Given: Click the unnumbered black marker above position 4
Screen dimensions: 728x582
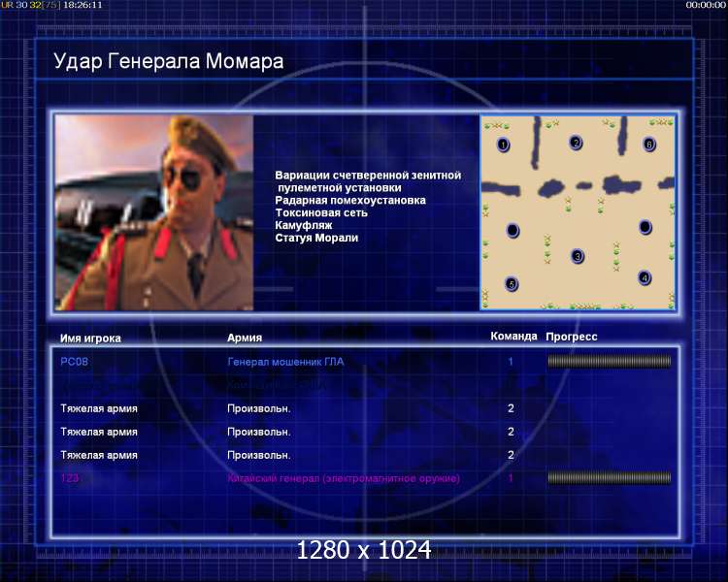Looking at the screenshot, I should 645,227.
